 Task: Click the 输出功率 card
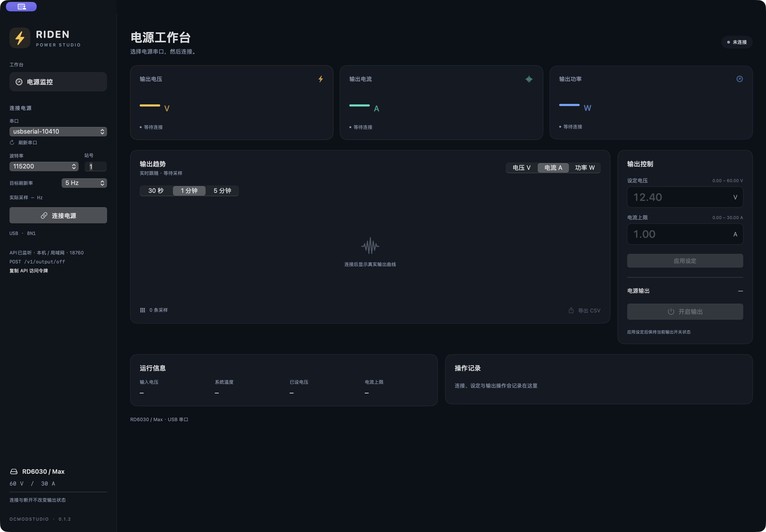pos(651,103)
